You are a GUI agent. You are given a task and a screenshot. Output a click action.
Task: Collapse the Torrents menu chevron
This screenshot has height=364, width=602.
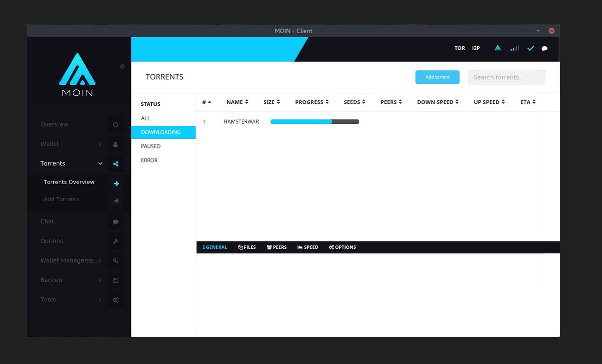[x=100, y=163]
